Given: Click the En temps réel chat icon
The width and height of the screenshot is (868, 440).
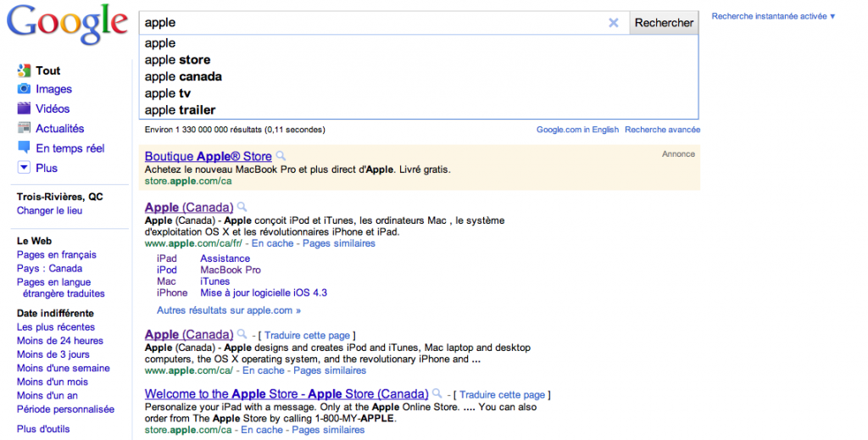Looking at the screenshot, I should coord(24,148).
